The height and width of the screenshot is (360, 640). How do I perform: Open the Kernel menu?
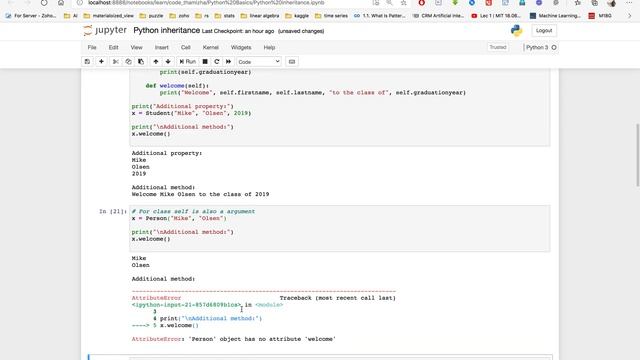point(211,47)
